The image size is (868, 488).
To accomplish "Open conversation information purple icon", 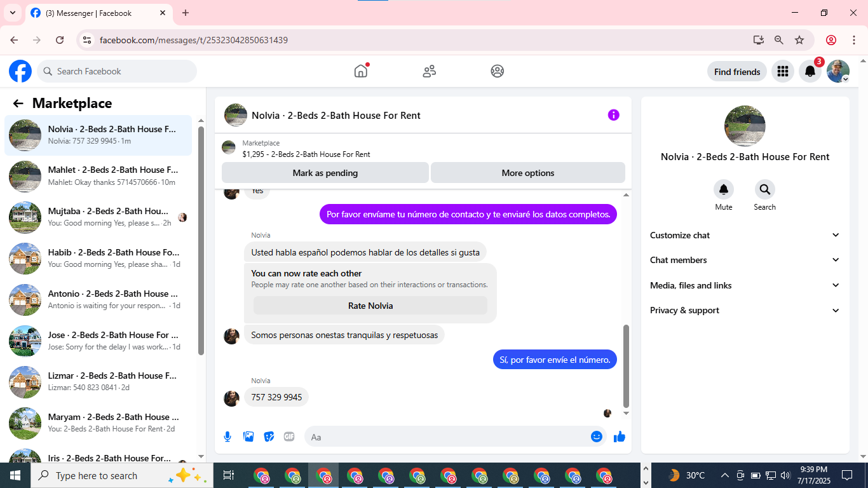I will (x=613, y=115).
